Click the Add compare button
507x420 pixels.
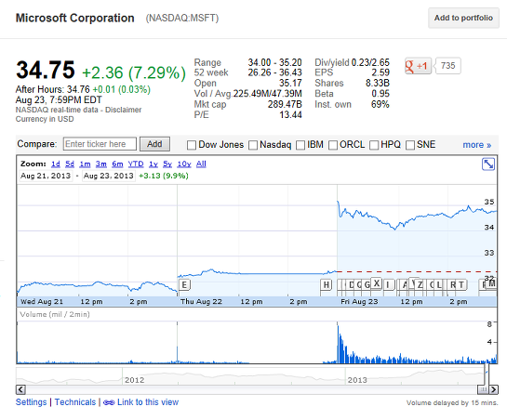coord(154,144)
